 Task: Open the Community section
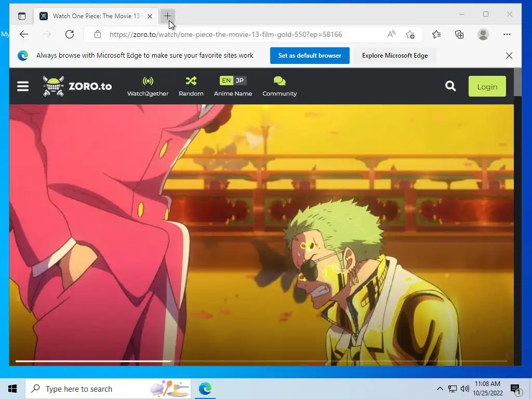[x=280, y=87]
